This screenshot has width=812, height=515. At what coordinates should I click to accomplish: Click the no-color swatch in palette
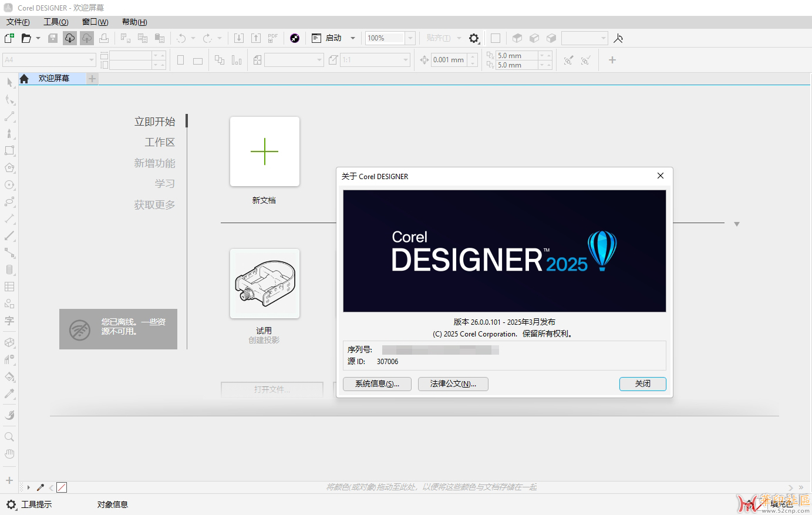62,487
